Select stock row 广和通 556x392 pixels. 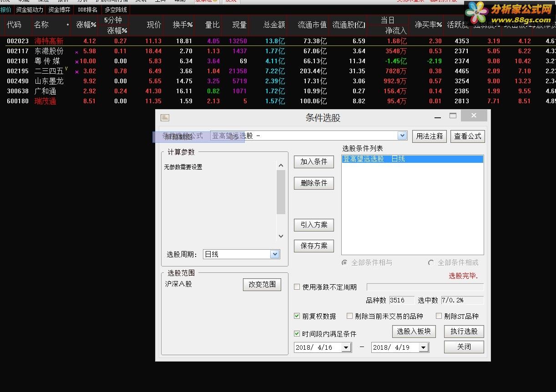pos(278,91)
